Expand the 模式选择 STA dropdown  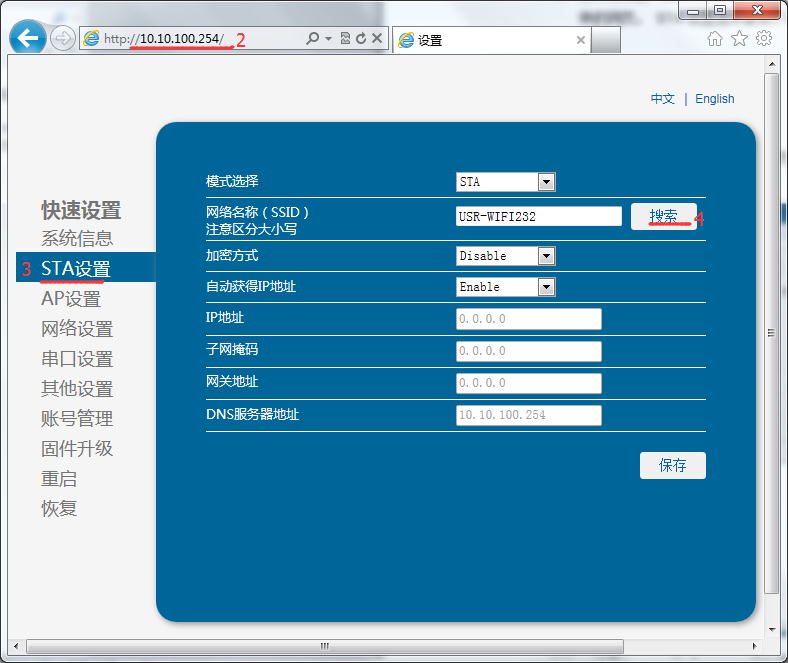546,182
